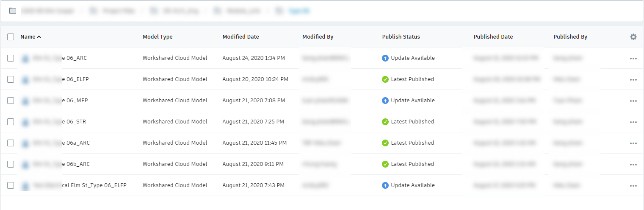
Task: Click the file icon of 06_STR model
Action: click(25, 122)
